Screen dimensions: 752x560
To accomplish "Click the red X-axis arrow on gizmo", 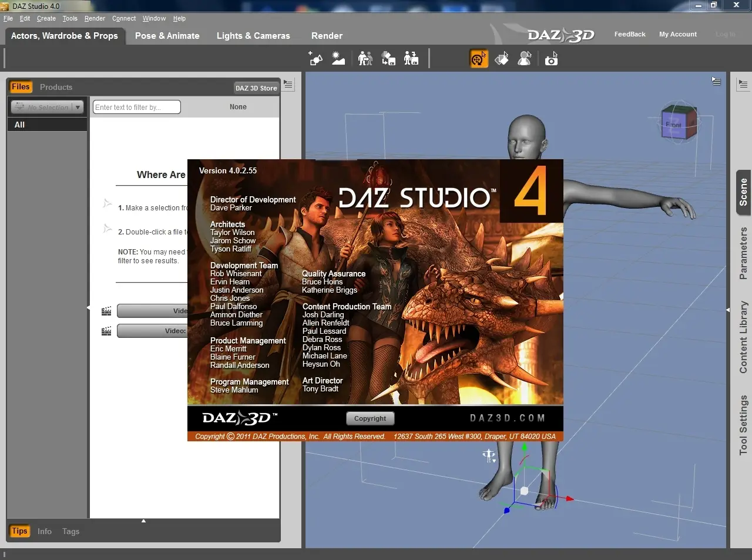I will tap(569, 499).
